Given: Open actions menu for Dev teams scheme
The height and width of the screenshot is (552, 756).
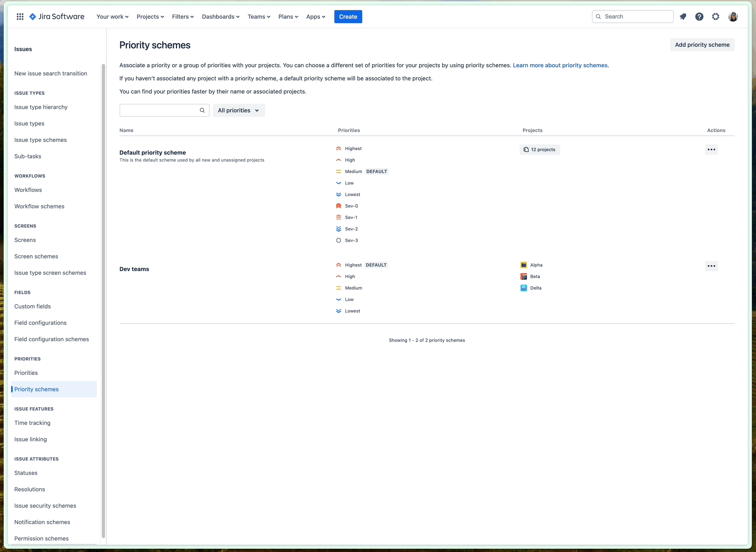Looking at the screenshot, I should point(711,266).
